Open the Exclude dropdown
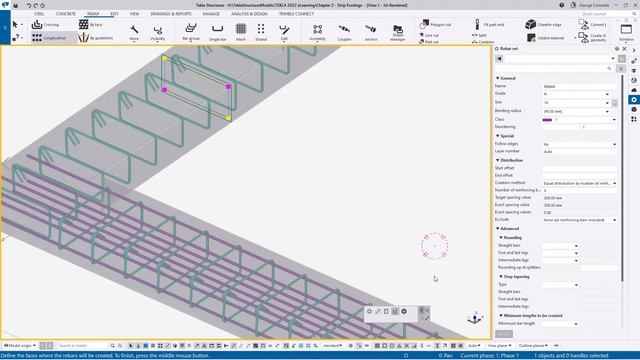 click(x=614, y=220)
